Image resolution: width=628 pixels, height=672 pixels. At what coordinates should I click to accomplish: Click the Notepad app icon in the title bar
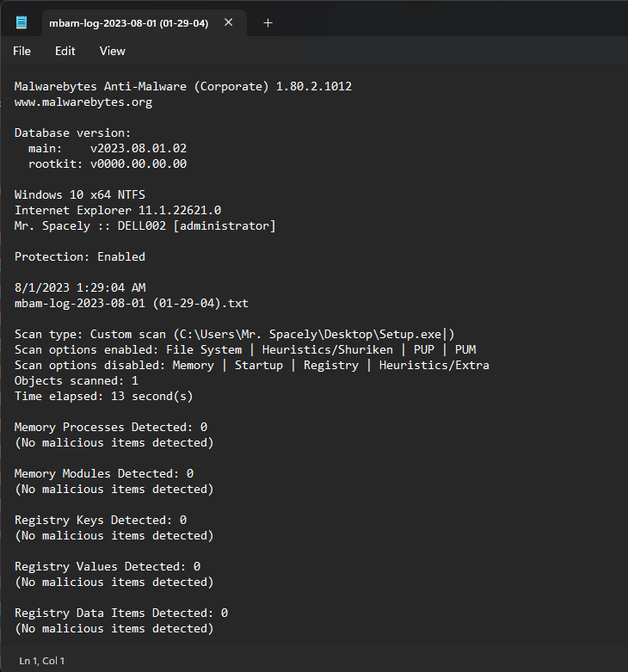pyautogui.click(x=22, y=22)
